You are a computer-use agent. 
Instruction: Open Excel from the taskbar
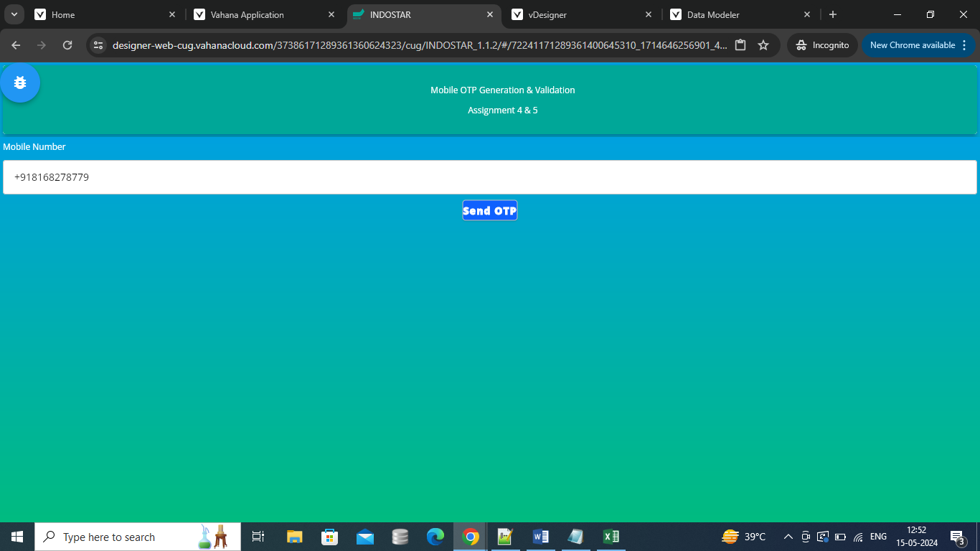point(611,537)
